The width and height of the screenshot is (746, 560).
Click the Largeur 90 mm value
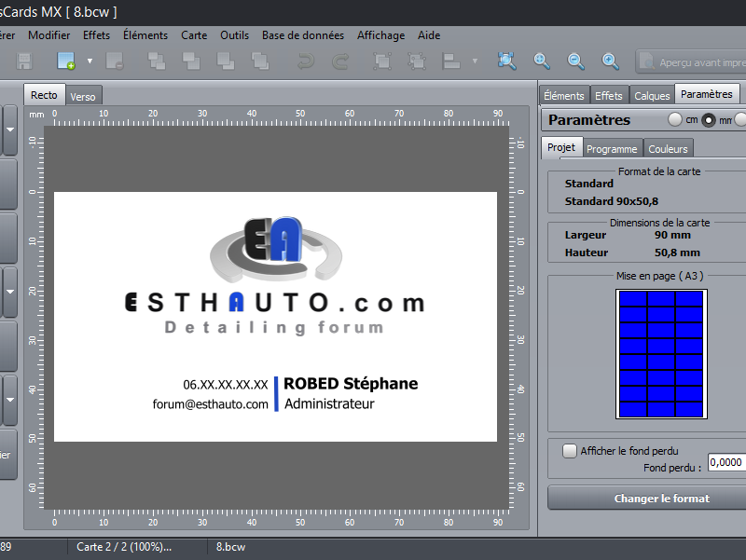pos(672,235)
